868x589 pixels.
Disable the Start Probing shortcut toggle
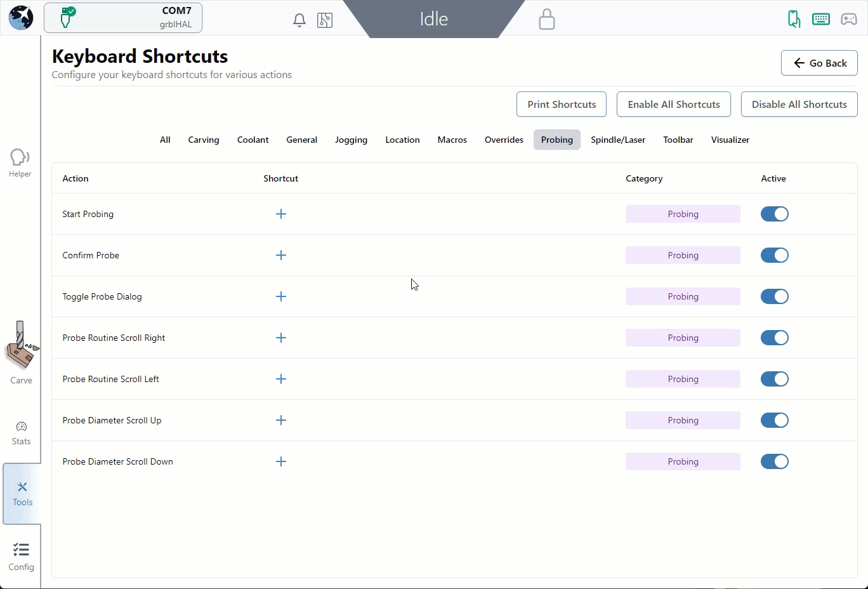point(774,214)
